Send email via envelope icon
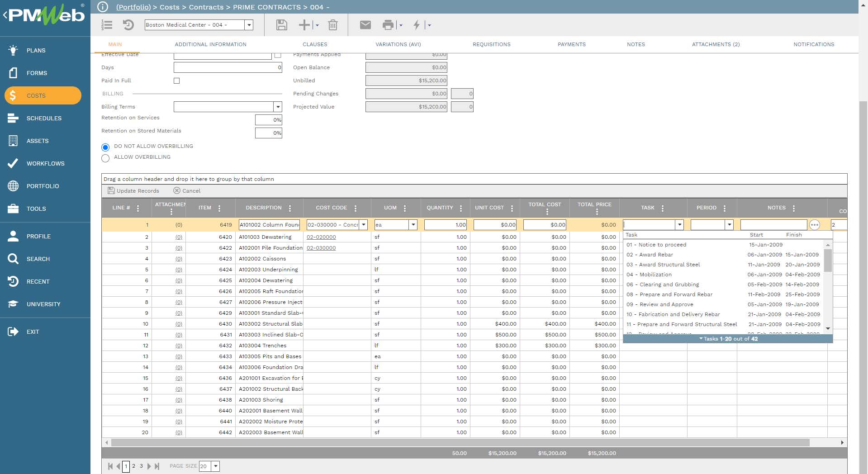 pos(365,25)
